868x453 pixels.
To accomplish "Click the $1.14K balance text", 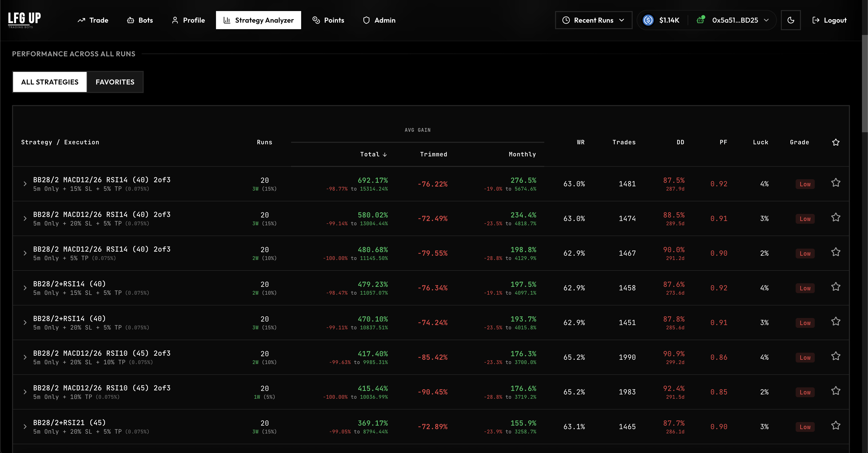I will 669,20.
